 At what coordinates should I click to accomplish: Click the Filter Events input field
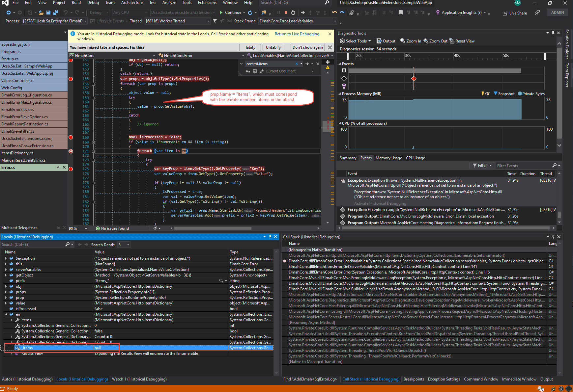point(524,166)
